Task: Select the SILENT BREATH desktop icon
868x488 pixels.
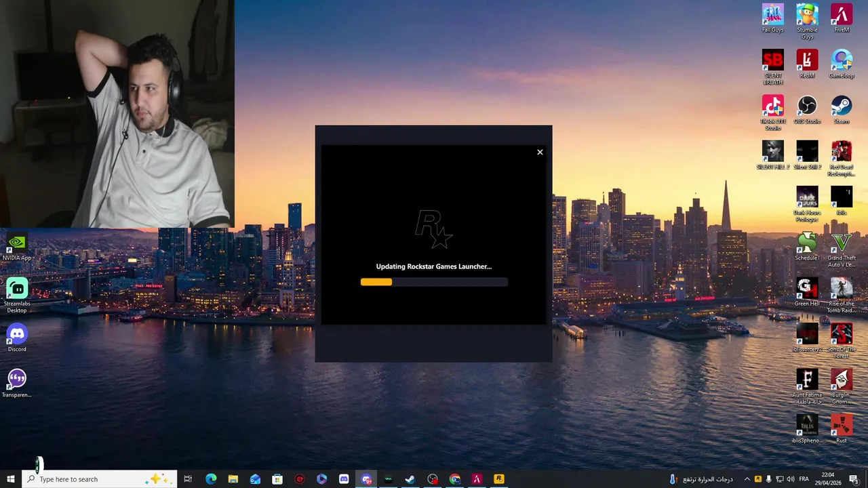Action: (772, 67)
